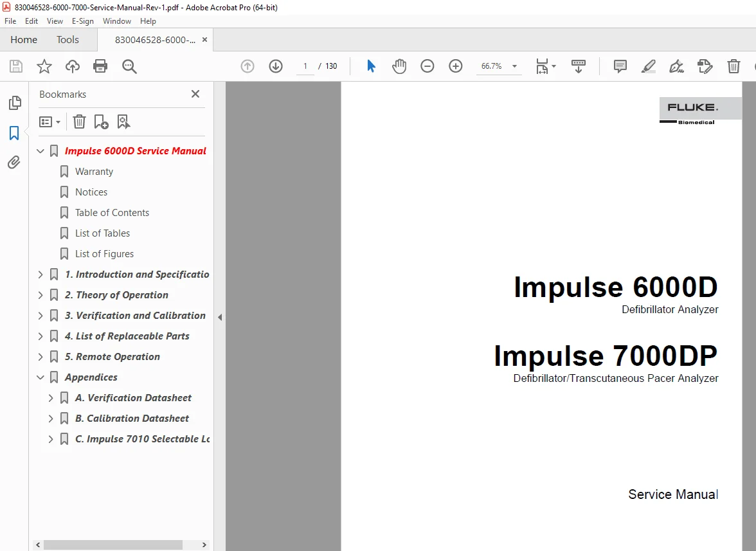Expand 4. List of Replaceable Parts
Image resolution: width=756 pixels, height=551 pixels.
click(x=40, y=336)
